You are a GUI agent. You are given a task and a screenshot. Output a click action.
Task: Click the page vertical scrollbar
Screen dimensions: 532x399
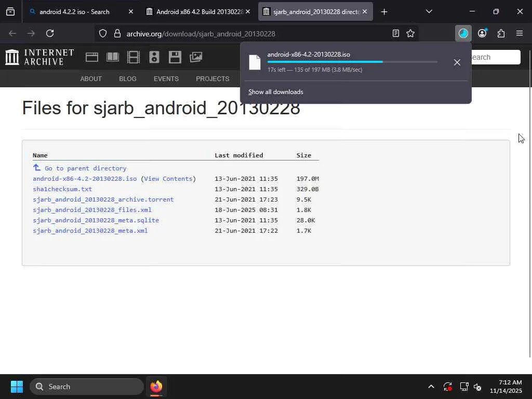(529, 204)
